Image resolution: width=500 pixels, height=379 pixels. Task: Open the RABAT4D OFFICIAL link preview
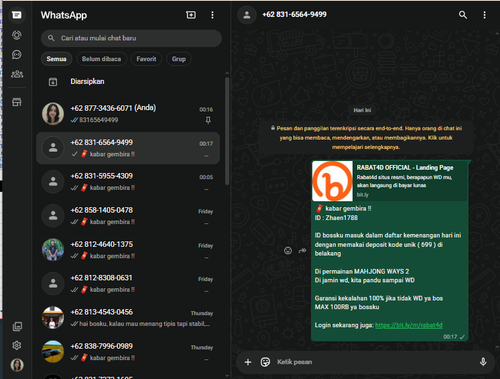click(x=389, y=181)
